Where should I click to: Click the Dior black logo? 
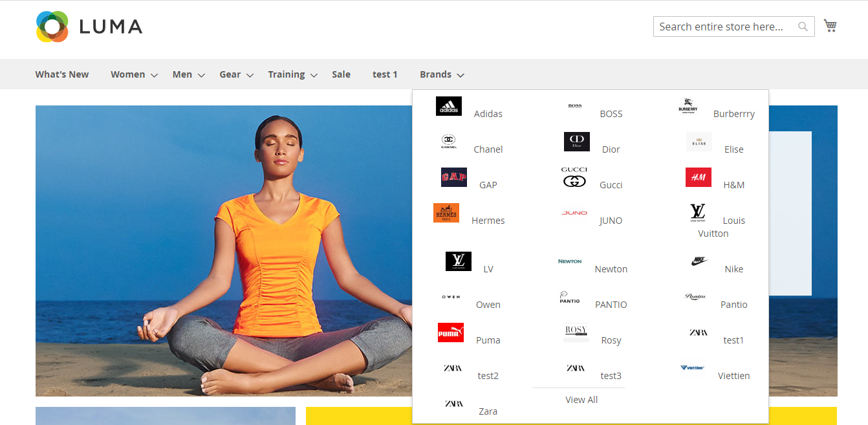[x=576, y=142]
